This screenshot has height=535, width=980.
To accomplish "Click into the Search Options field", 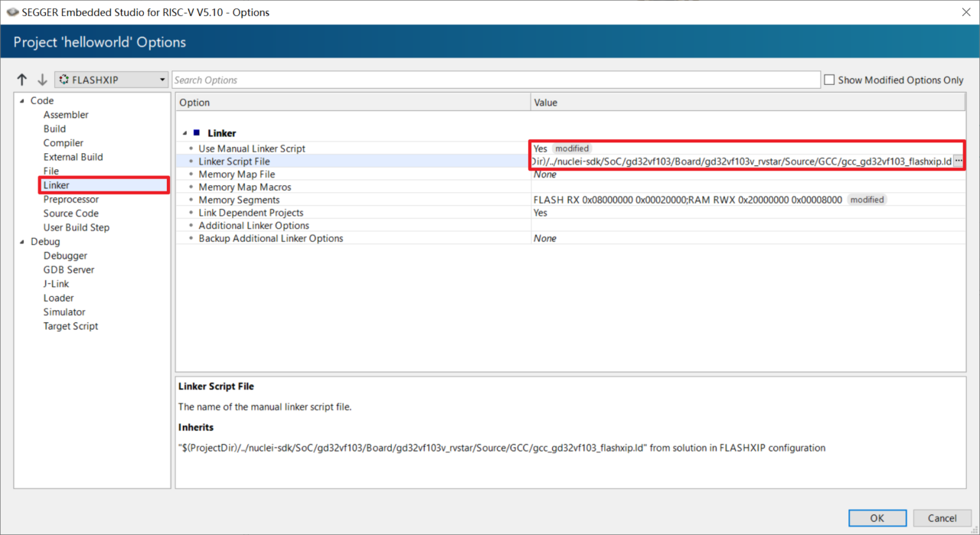I will pyautogui.click(x=495, y=80).
